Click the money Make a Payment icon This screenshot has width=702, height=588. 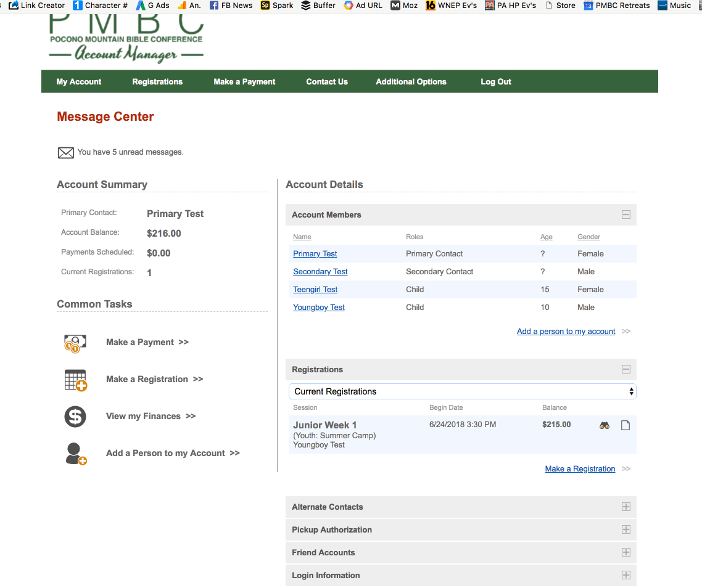point(75,343)
